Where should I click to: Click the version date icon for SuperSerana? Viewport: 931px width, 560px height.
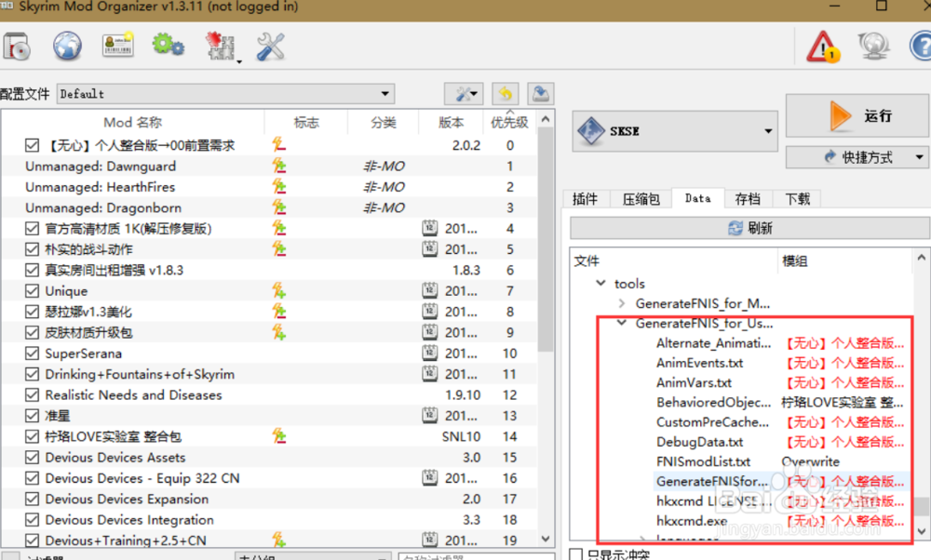point(430,353)
